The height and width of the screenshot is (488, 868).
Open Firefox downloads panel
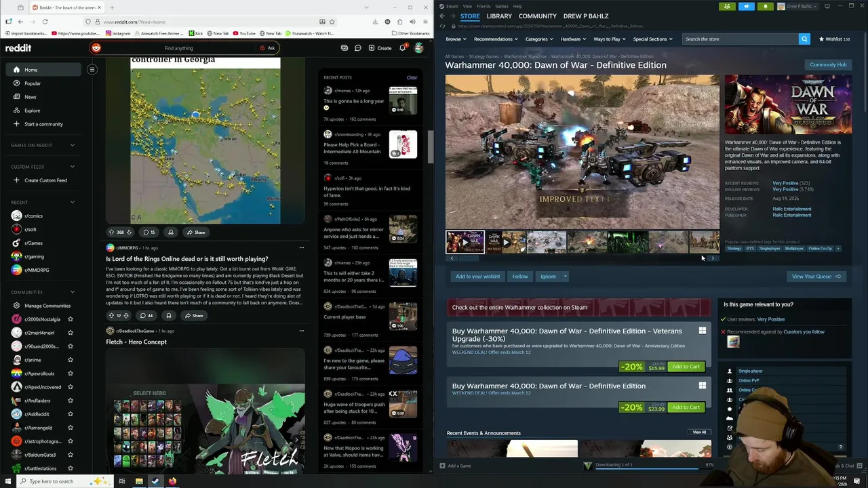pyautogui.click(x=375, y=22)
